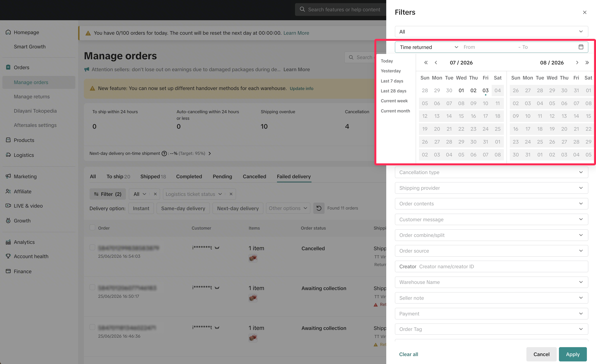Expand the Seller note dropdown
This screenshot has width=596, height=364.
pos(491,298)
